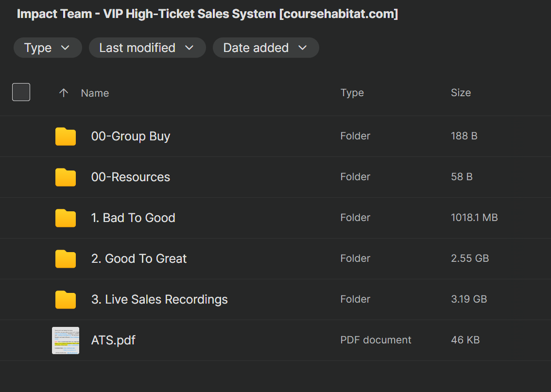Select the ATS.pdf file name
Viewport: 551px width, 392px height.
[x=113, y=340]
